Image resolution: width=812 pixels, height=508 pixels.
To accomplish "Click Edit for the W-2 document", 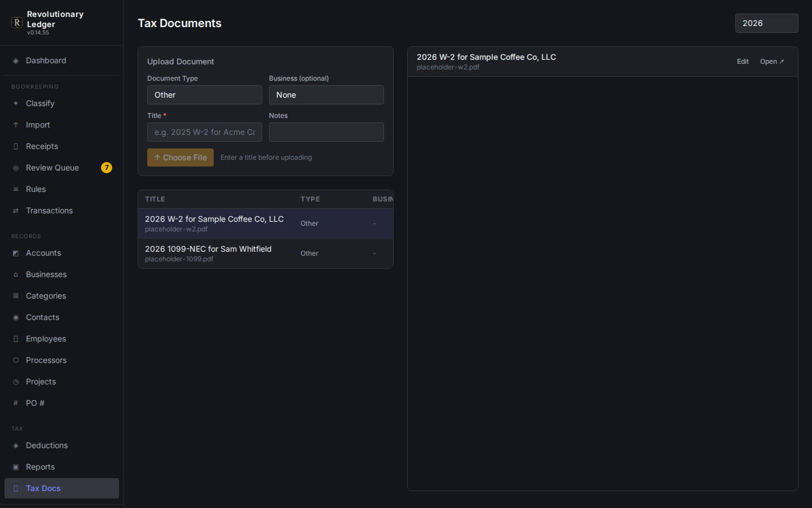I will click(743, 62).
